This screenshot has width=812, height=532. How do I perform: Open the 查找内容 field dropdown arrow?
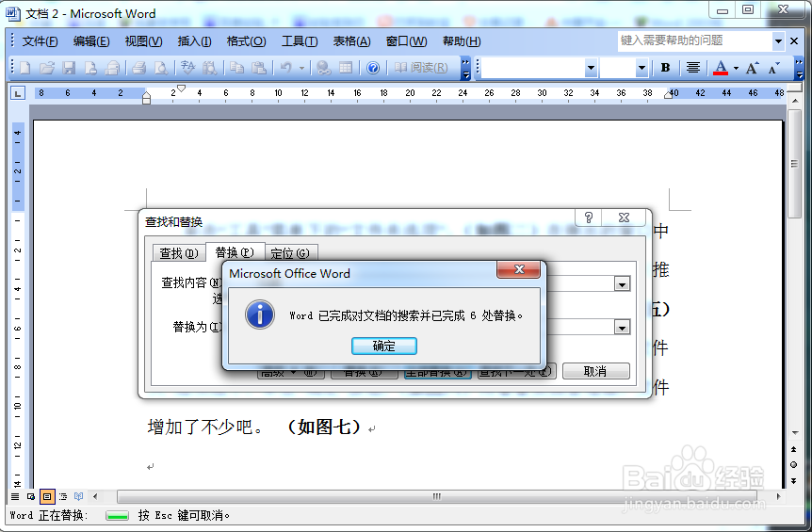(622, 283)
